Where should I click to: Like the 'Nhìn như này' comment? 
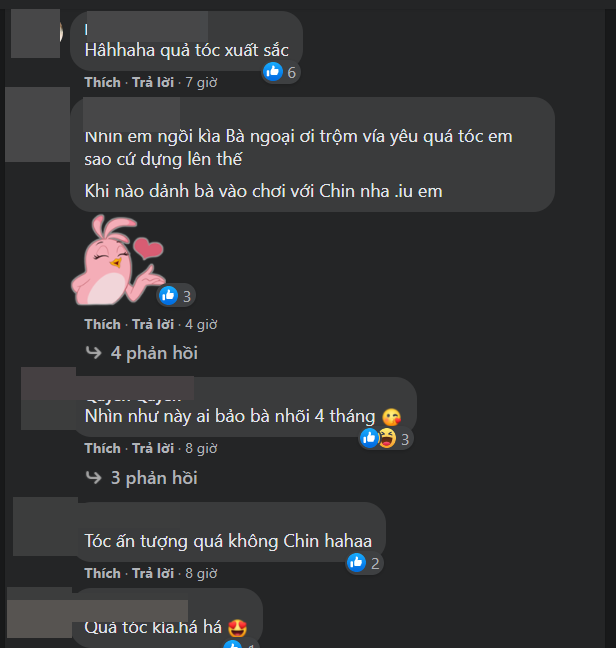pyautogui.click(x=102, y=448)
